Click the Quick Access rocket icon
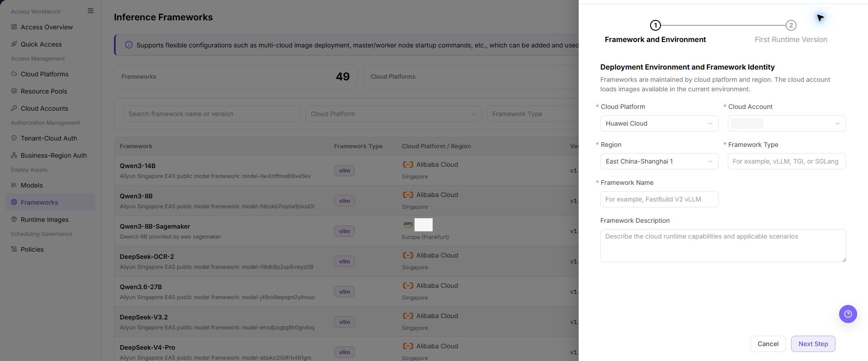Screen dimensions: 868x361 (14, 44)
